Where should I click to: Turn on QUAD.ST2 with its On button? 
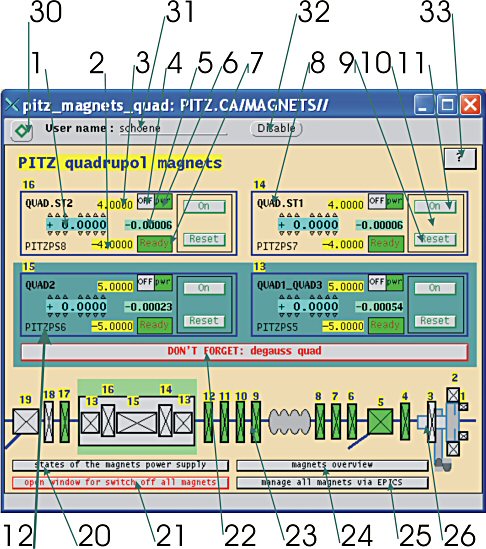click(x=204, y=206)
